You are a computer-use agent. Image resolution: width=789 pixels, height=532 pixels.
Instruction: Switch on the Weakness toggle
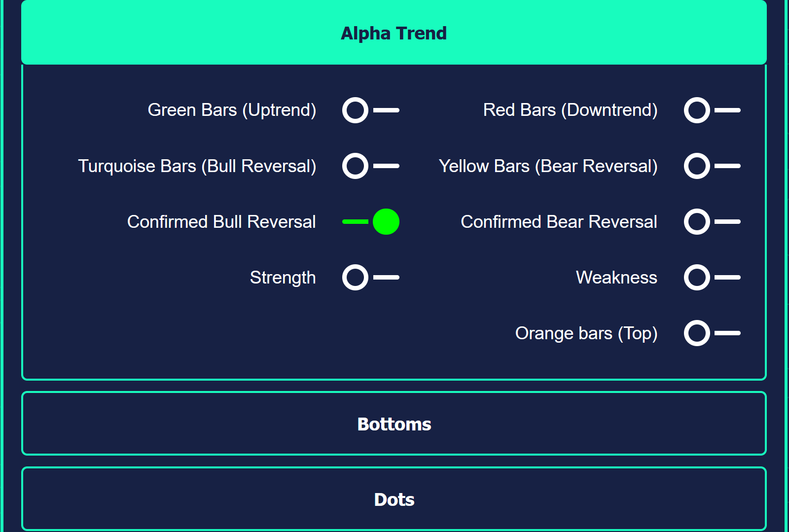coord(712,277)
